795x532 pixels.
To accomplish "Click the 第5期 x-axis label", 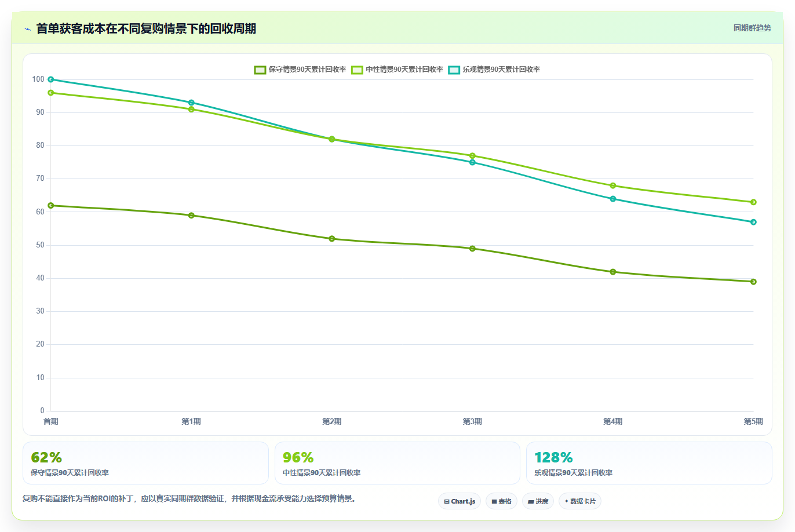I will click(753, 421).
